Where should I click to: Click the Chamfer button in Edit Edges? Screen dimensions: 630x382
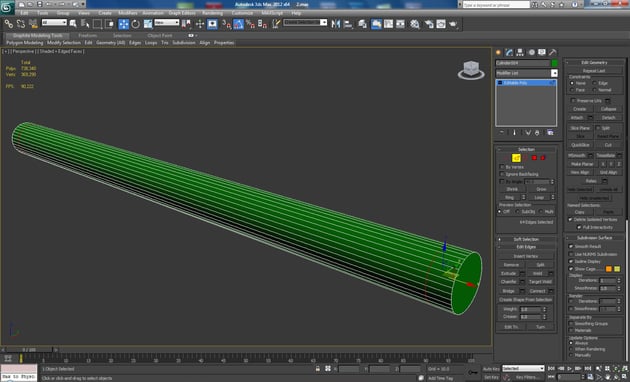(x=509, y=282)
